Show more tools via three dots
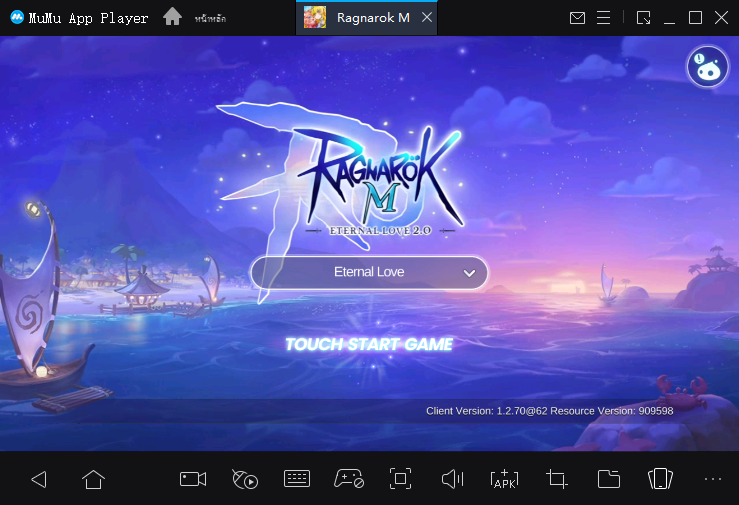Viewport: 739px width, 505px height. 712,479
